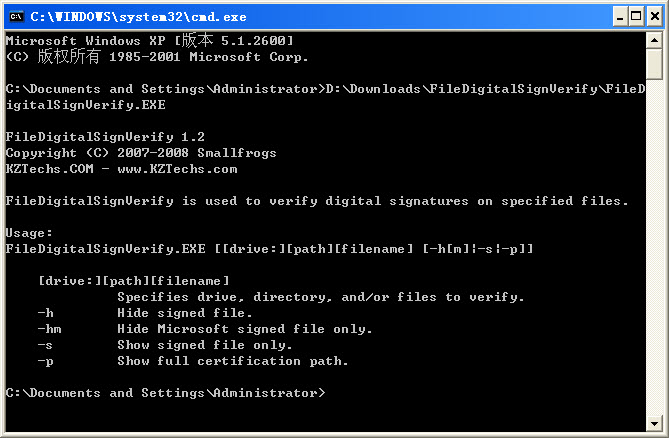669x438 pixels.
Task: Click the "[drive:][path][filename]" indented parameter line
Action: [132, 281]
